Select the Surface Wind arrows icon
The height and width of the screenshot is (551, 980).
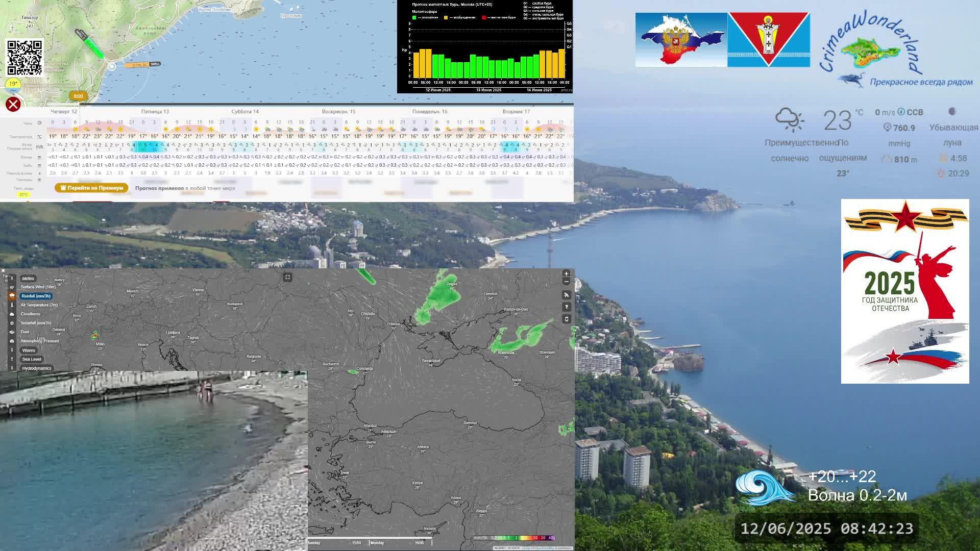tap(12, 287)
